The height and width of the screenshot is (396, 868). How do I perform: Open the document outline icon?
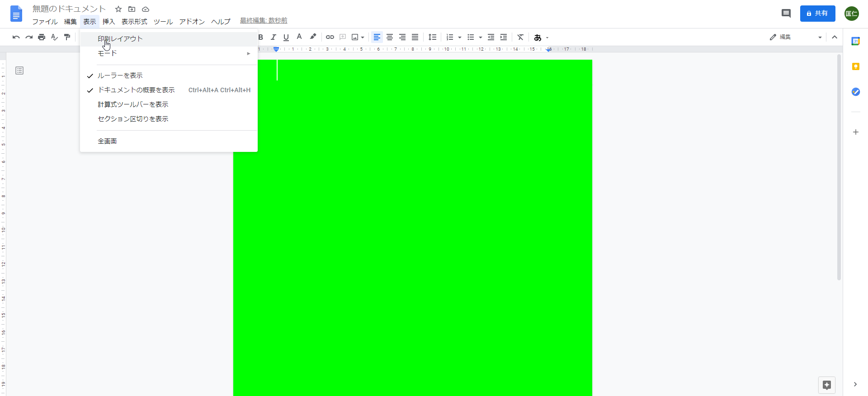tap(19, 71)
